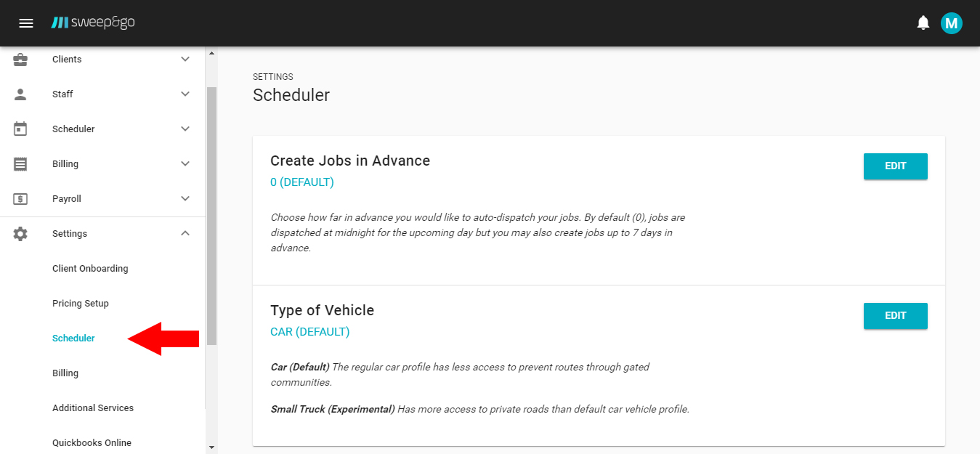Click the user avatar with M
Viewport: 980px width, 454px height.
pos(952,23)
